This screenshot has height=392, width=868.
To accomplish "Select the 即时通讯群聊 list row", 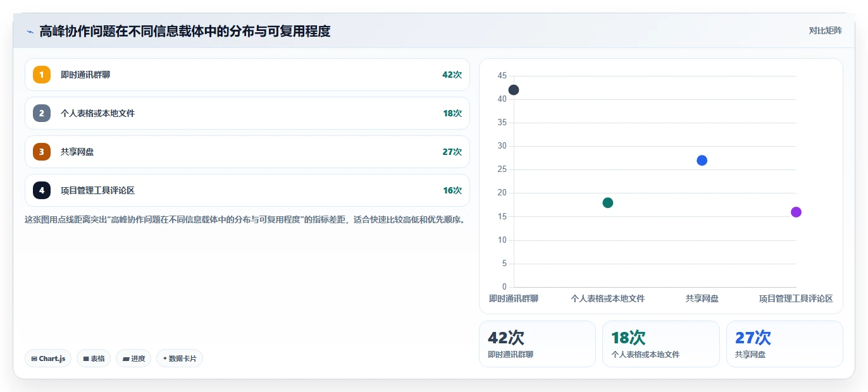I will 247,75.
